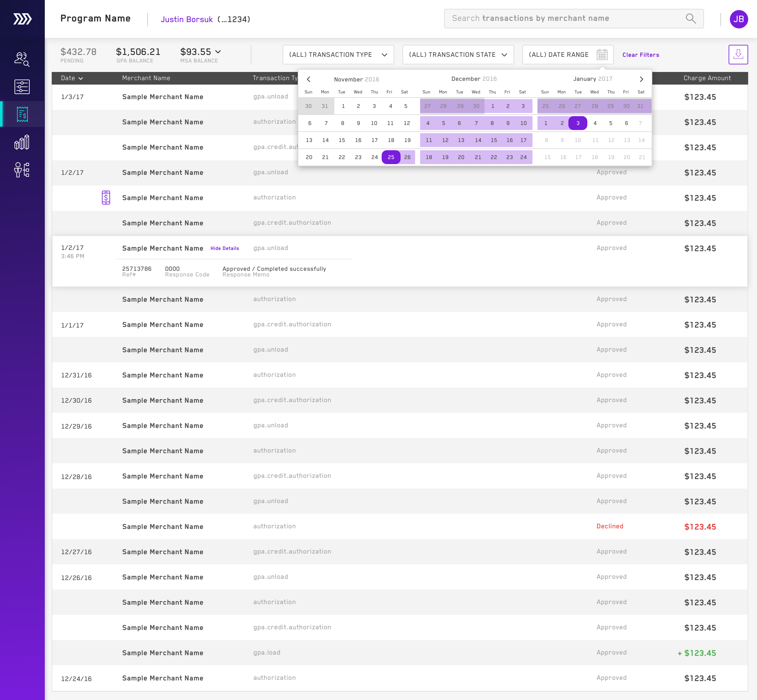Click the transaction search input field
Screen dimensions: 757x700
point(574,19)
